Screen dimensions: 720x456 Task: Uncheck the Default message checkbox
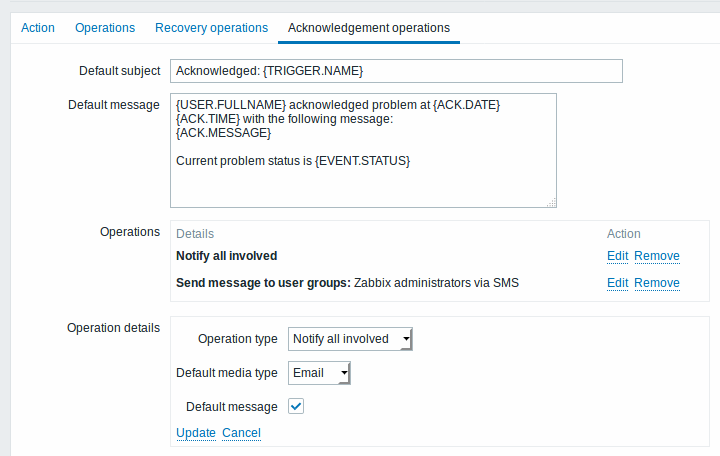pos(296,406)
